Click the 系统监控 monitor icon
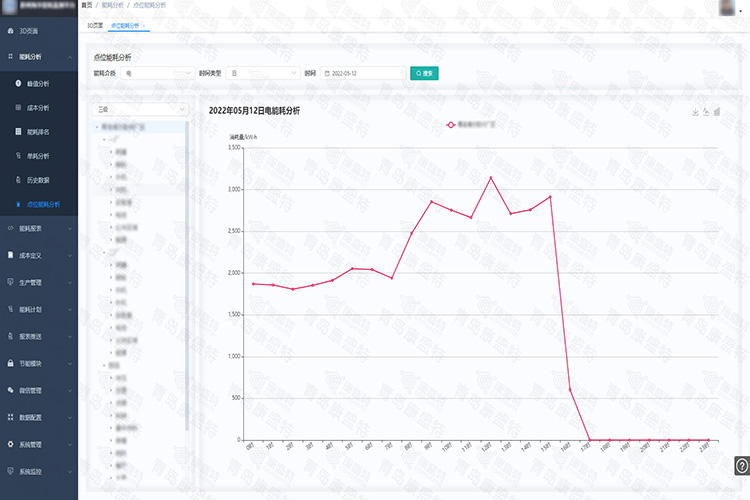The height and width of the screenshot is (500, 750). 11,471
